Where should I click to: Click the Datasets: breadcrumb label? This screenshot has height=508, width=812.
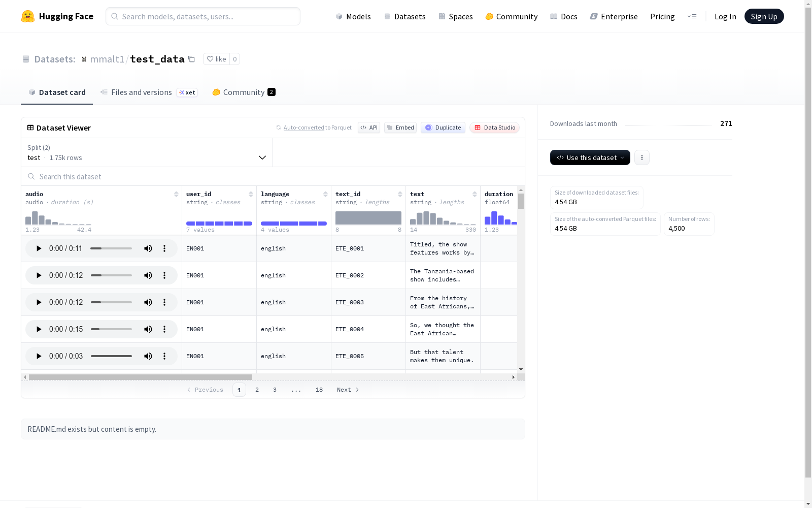pos(55,59)
